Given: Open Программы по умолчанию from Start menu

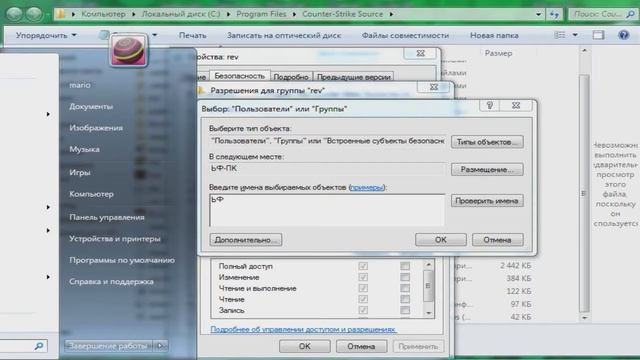Looking at the screenshot, I should point(122,260).
